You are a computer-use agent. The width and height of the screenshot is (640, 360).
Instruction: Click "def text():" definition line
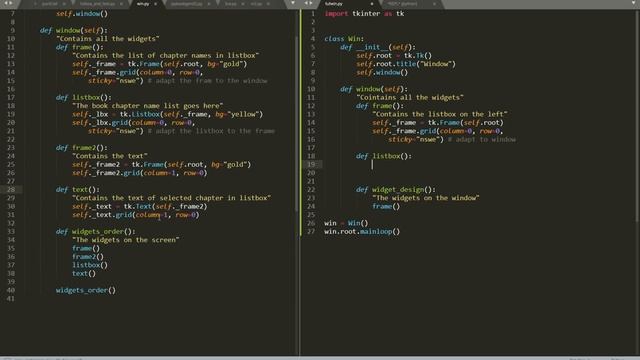[x=78, y=190]
